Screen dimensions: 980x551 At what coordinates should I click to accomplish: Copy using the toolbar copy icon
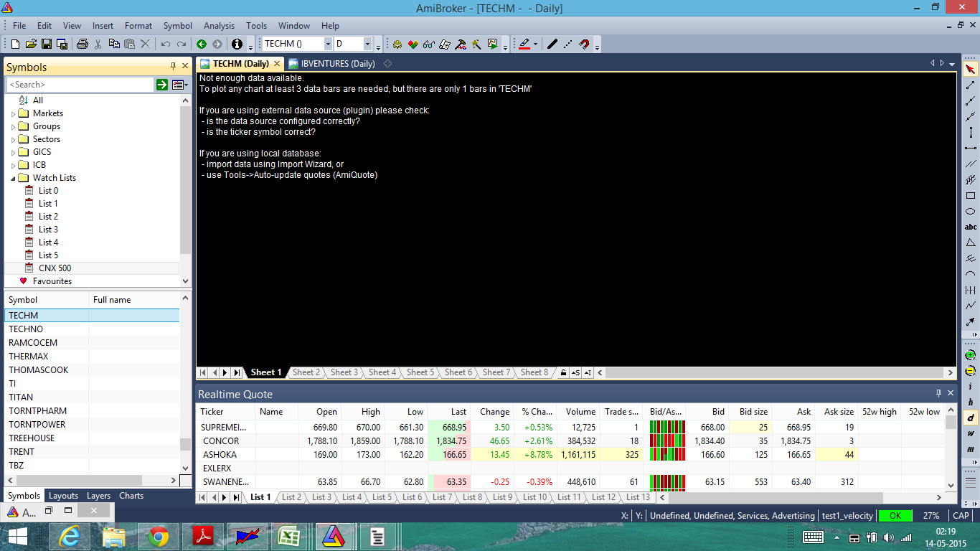click(x=114, y=44)
